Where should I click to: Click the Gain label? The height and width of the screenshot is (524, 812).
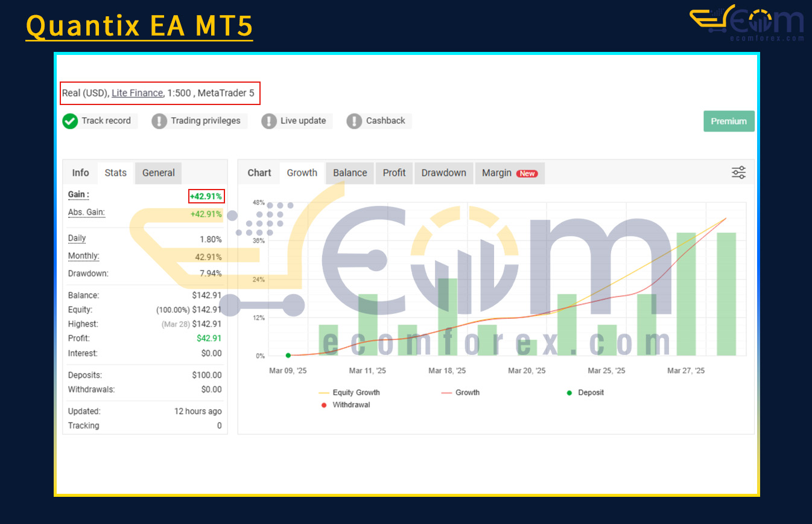click(78, 195)
